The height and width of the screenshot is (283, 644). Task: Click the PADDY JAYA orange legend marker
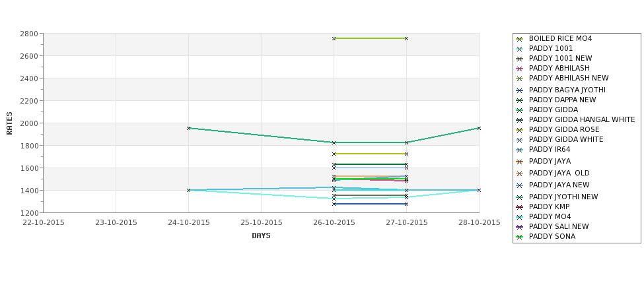520,162
